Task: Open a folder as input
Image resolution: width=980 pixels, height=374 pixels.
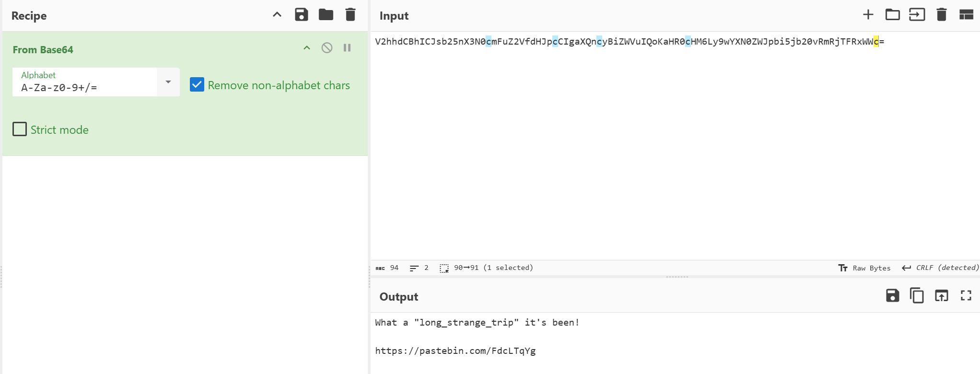Action: (892, 15)
